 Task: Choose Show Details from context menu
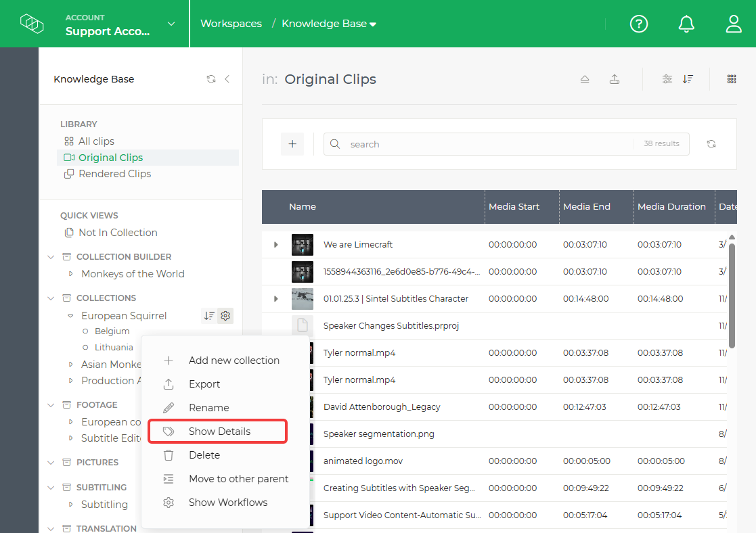218,432
